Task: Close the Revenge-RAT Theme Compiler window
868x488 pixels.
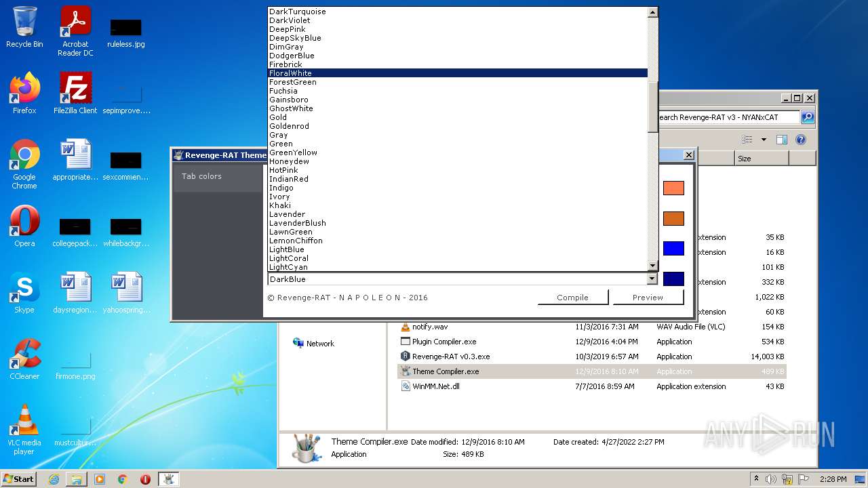Action: (688, 155)
